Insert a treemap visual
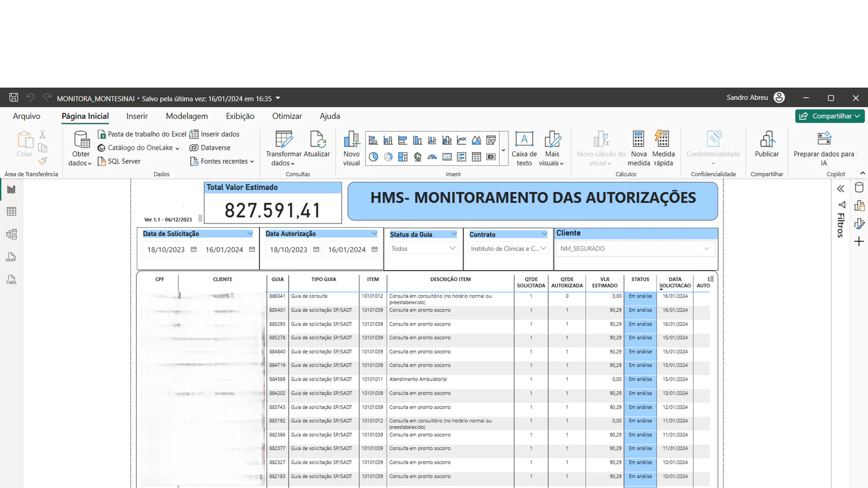This screenshot has width=868, height=488. [403, 157]
